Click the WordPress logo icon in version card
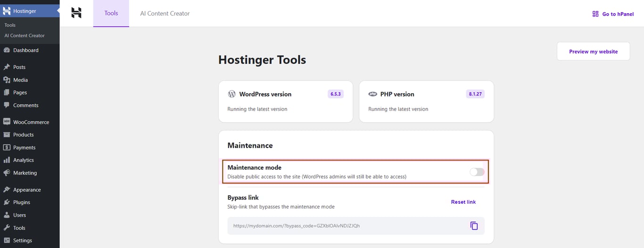The height and width of the screenshot is (248, 644). coord(231,94)
